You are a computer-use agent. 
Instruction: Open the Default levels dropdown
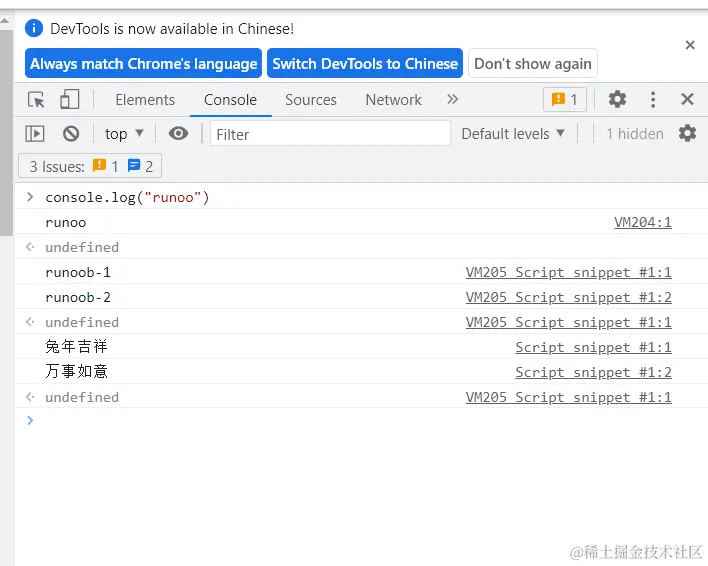pyautogui.click(x=513, y=134)
